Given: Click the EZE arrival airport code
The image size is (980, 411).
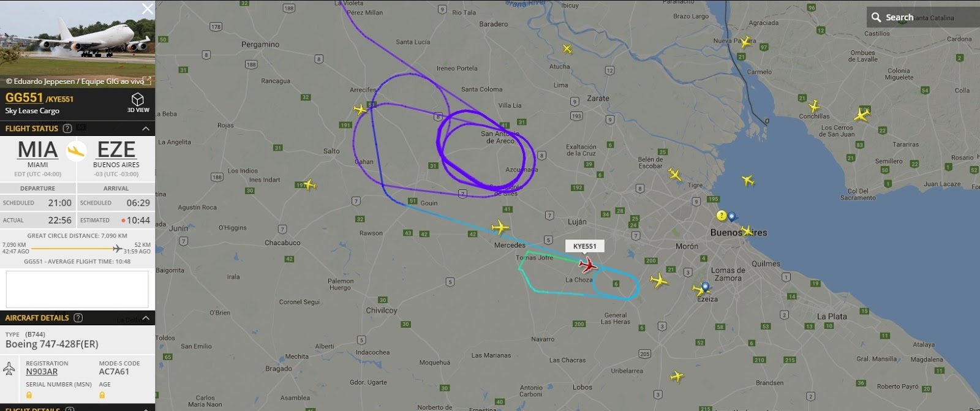Looking at the screenshot, I should [x=116, y=149].
